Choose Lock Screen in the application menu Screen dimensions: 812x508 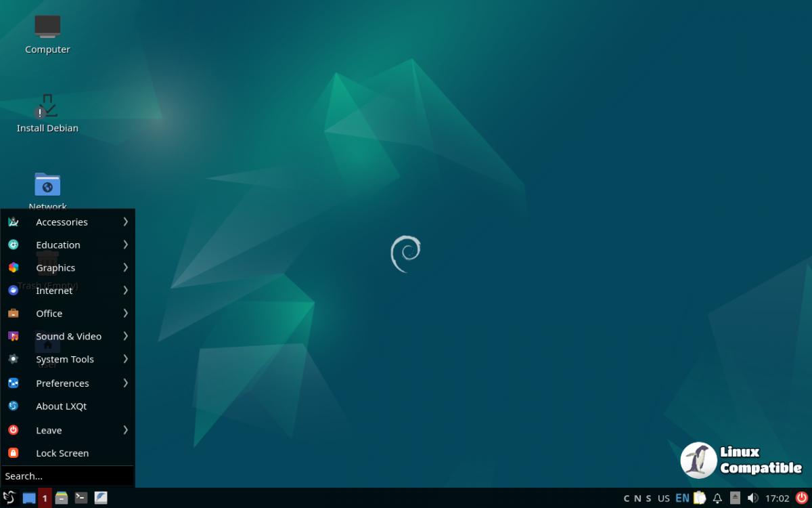[x=62, y=453]
